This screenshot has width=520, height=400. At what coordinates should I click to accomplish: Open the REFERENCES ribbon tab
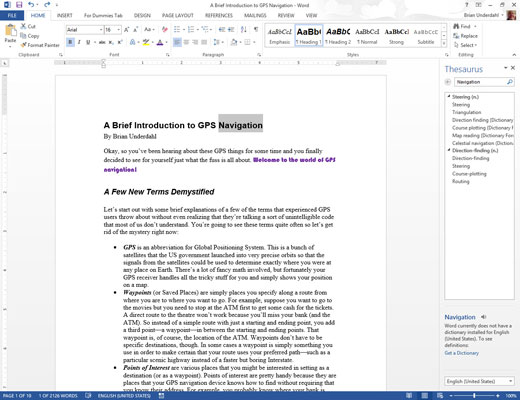(219, 15)
